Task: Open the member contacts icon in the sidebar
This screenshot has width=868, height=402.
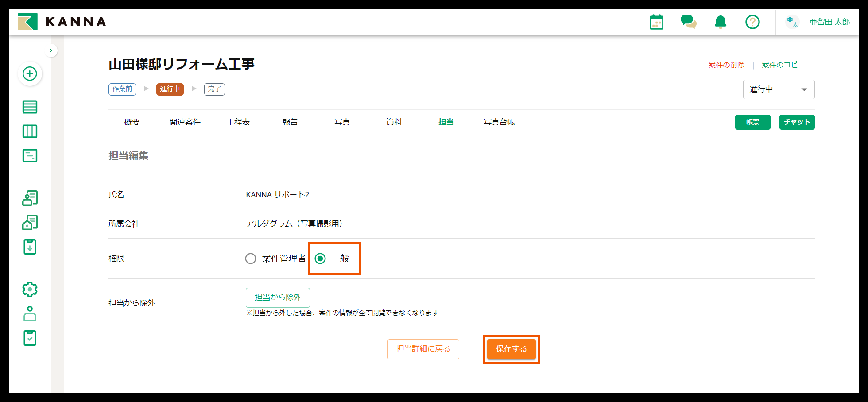Action: pyautogui.click(x=30, y=198)
